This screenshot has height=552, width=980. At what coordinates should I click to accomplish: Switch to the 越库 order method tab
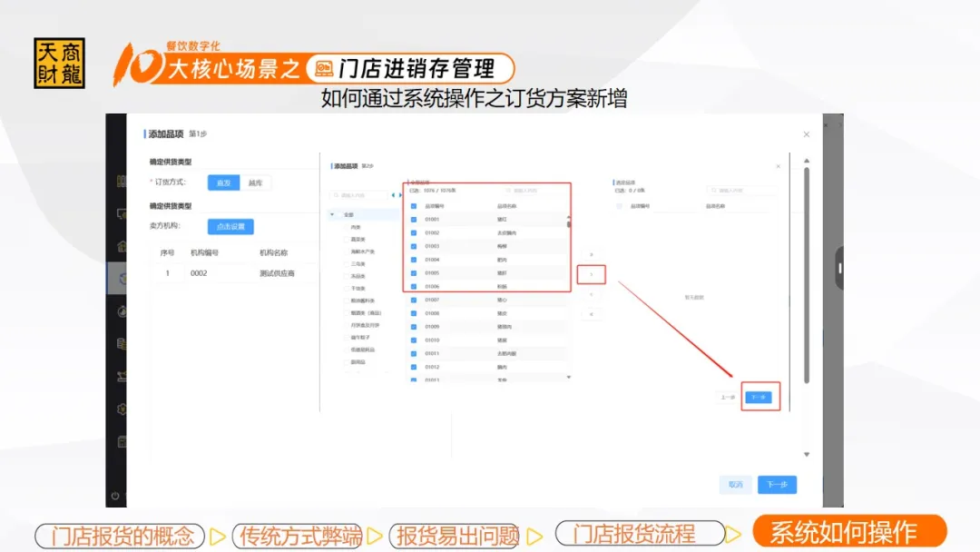click(x=255, y=182)
